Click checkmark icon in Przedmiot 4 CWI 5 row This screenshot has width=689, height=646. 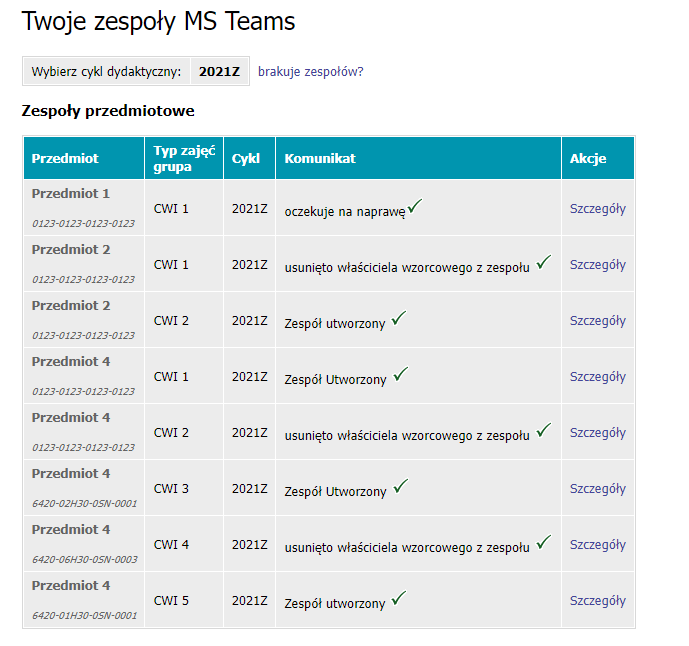pos(399,598)
